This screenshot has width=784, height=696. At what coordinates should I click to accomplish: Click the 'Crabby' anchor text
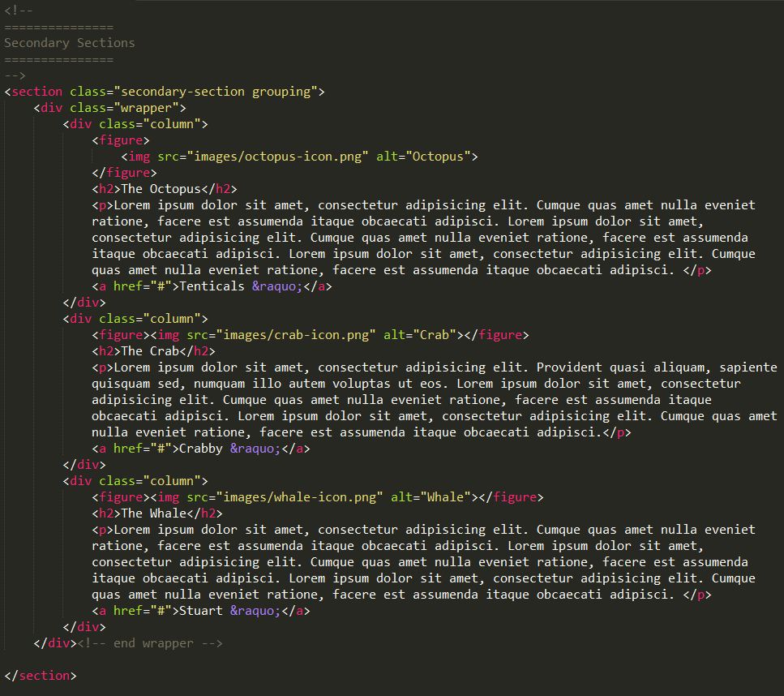pyautogui.click(x=200, y=449)
